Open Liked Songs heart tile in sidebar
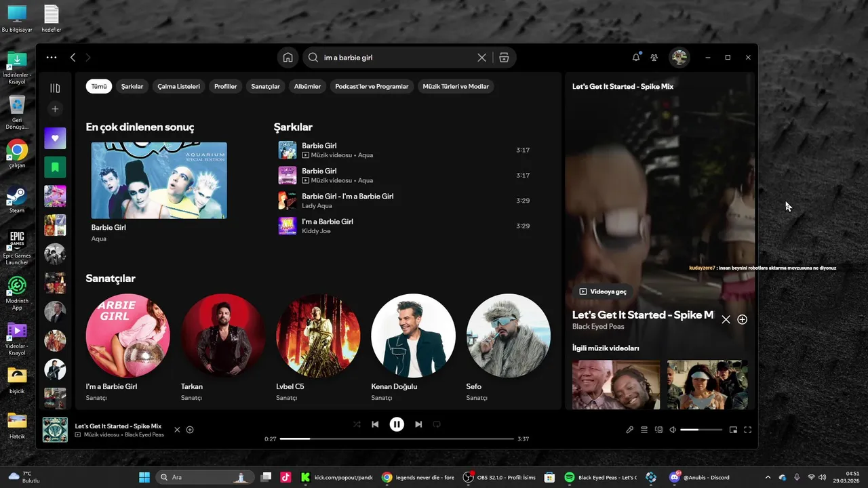This screenshot has height=488, width=868. click(55, 138)
